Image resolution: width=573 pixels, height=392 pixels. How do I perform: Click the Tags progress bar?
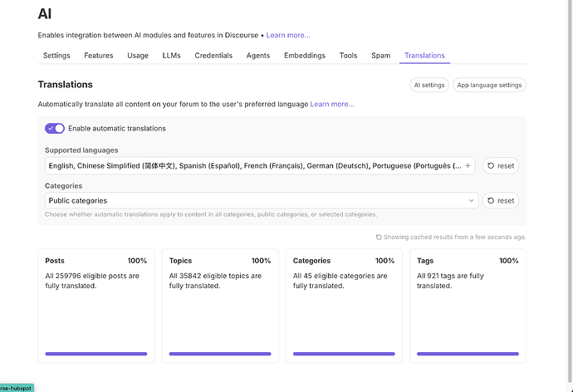(468, 354)
